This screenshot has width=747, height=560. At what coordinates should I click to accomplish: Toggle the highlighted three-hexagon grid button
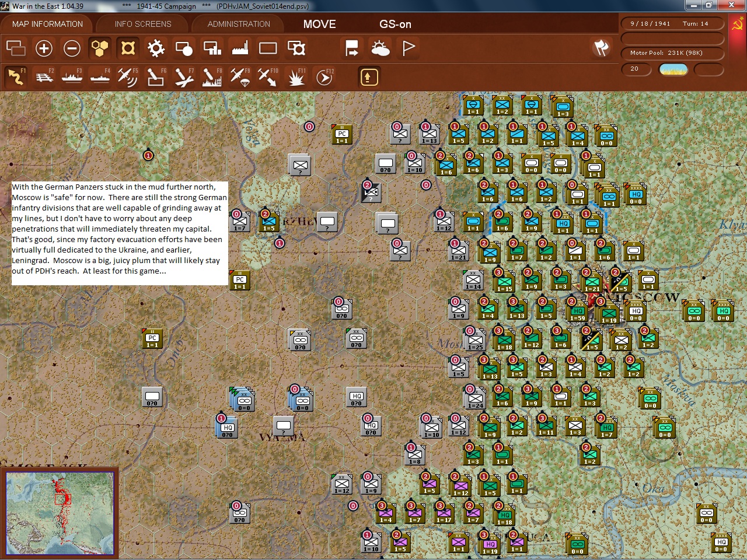(100, 48)
